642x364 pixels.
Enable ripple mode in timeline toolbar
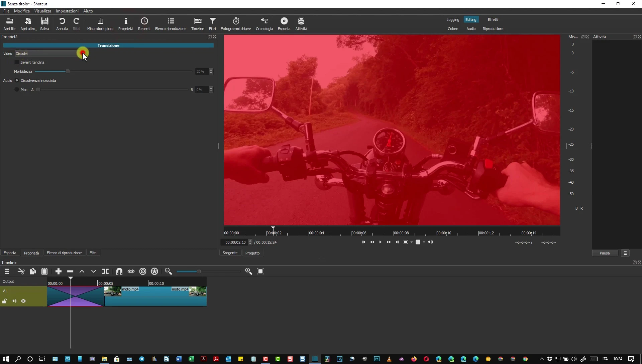143,271
